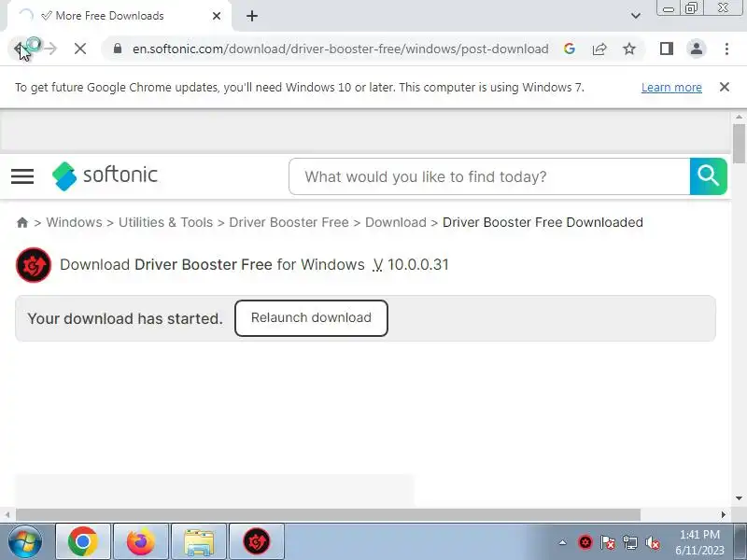Click the address bar URL
This screenshot has height=560, width=747.
coord(340,49)
